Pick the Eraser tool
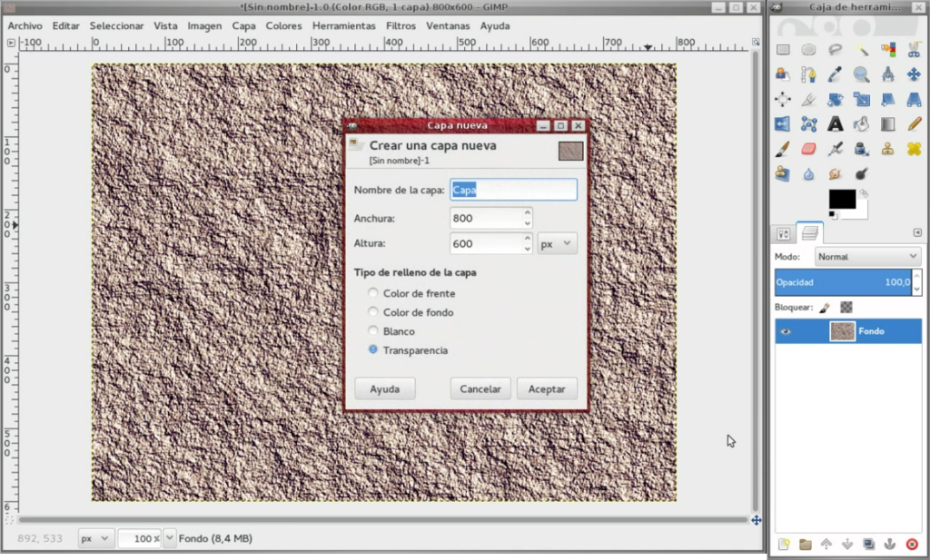Screen dimensions: 930x560 (807, 148)
